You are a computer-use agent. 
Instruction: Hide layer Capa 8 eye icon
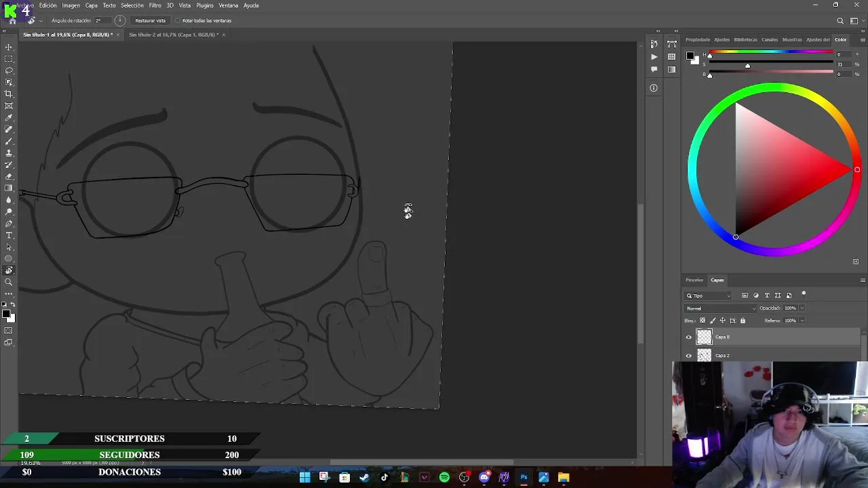pyautogui.click(x=689, y=337)
